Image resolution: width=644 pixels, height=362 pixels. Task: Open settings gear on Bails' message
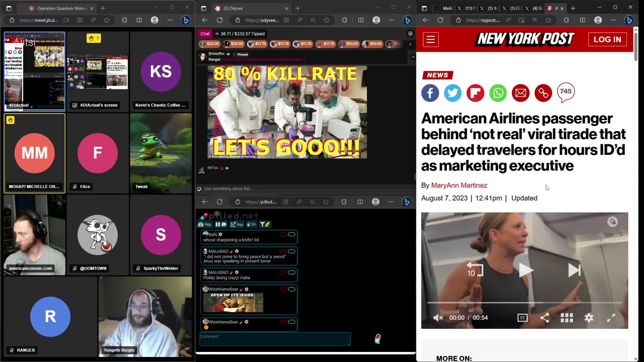pos(220,234)
